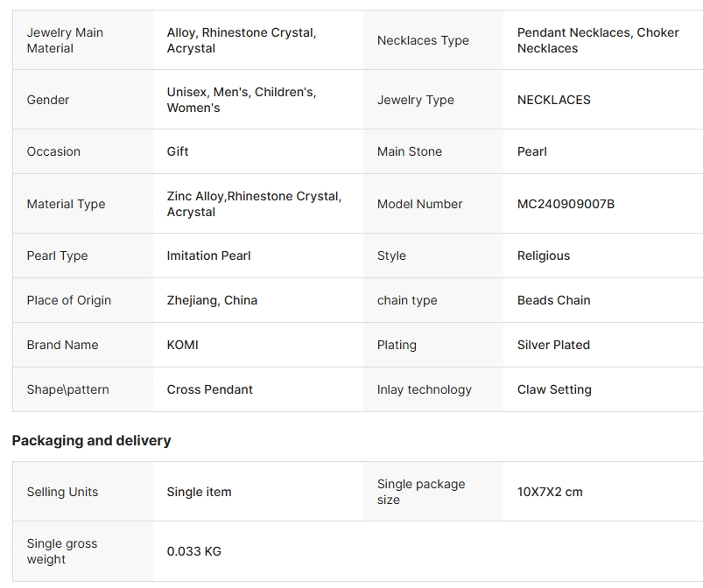Click the Gender attribute label
This screenshot has height=588, width=703.
click(x=48, y=100)
